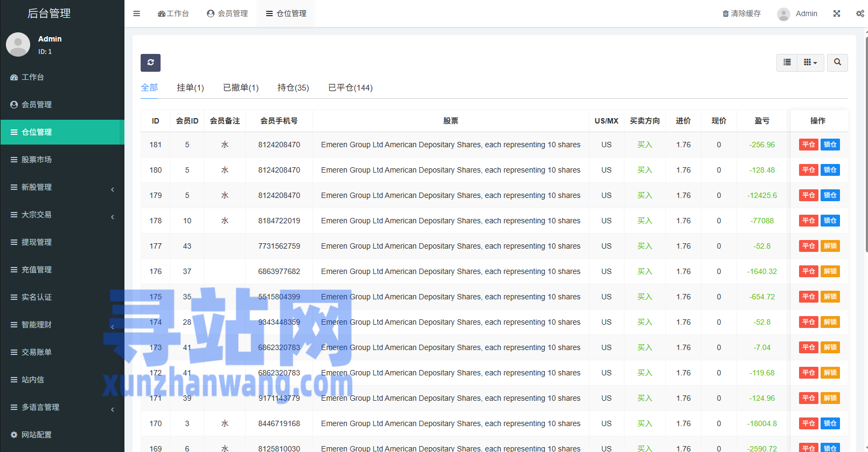This screenshot has width=868, height=452.
Task: Click the refresh table button
Action: [150, 63]
